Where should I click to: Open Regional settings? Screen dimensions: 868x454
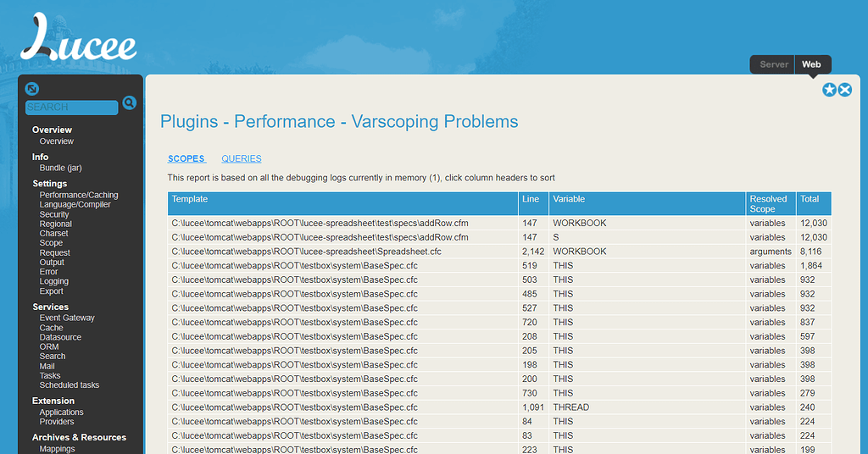pyautogui.click(x=55, y=224)
